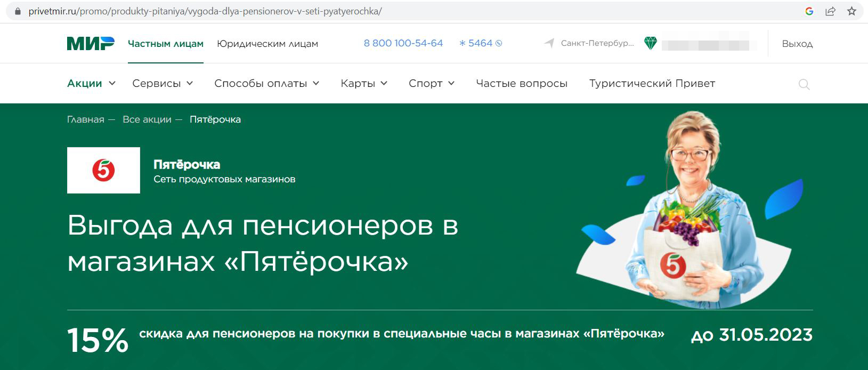This screenshot has height=370, width=868.
Task: Open the Google icon in address bar
Action: [x=809, y=11]
